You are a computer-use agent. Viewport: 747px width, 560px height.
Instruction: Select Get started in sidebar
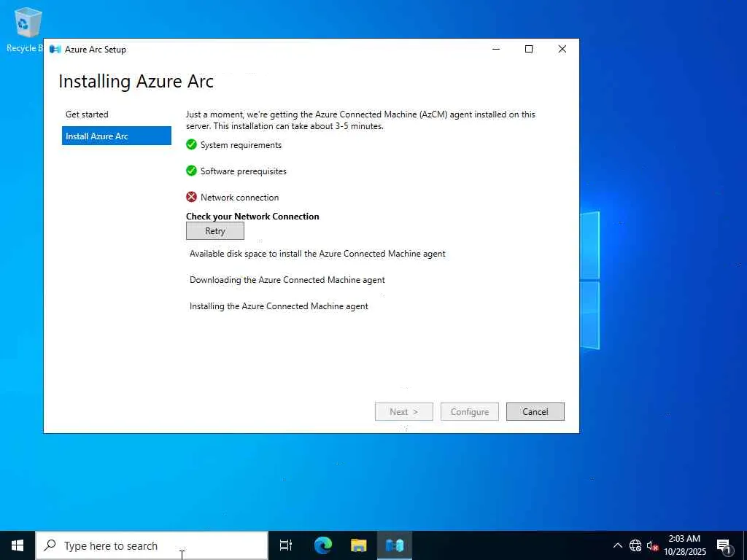click(x=87, y=114)
